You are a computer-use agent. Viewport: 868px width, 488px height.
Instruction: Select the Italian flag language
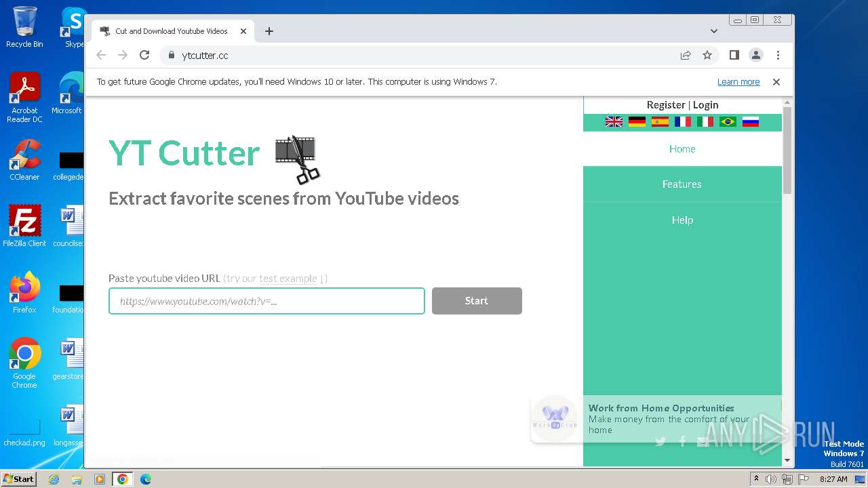coord(705,122)
